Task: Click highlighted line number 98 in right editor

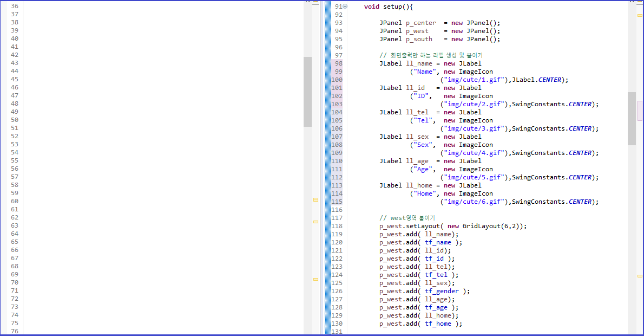Action: click(338, 63)
